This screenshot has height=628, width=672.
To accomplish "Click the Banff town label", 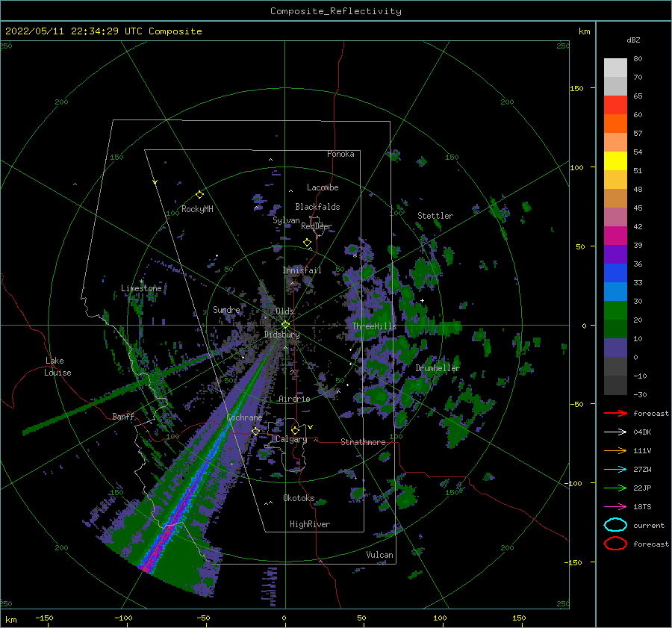I will [123, 417].
